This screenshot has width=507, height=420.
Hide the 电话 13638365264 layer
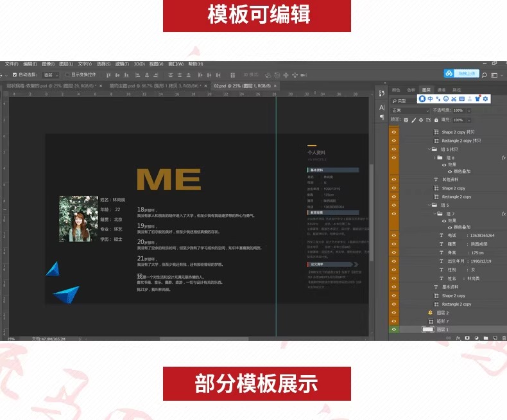394,235
